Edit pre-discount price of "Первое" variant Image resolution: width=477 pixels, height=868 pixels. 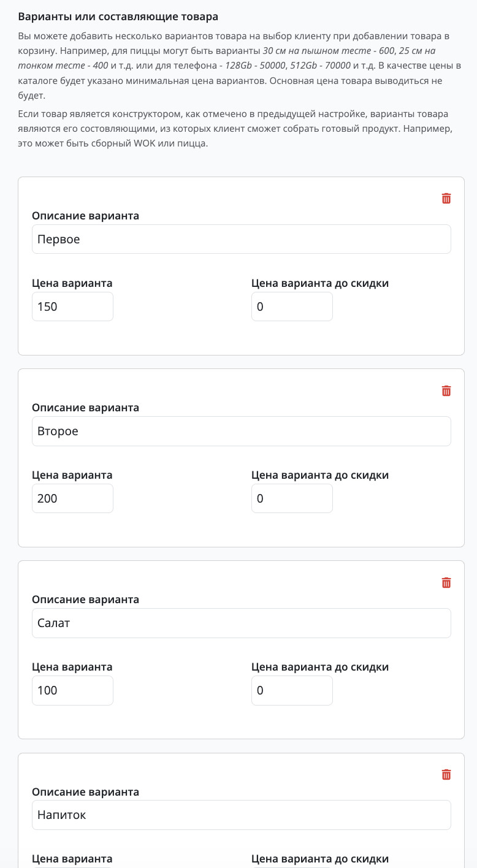(x=292, y=306)
